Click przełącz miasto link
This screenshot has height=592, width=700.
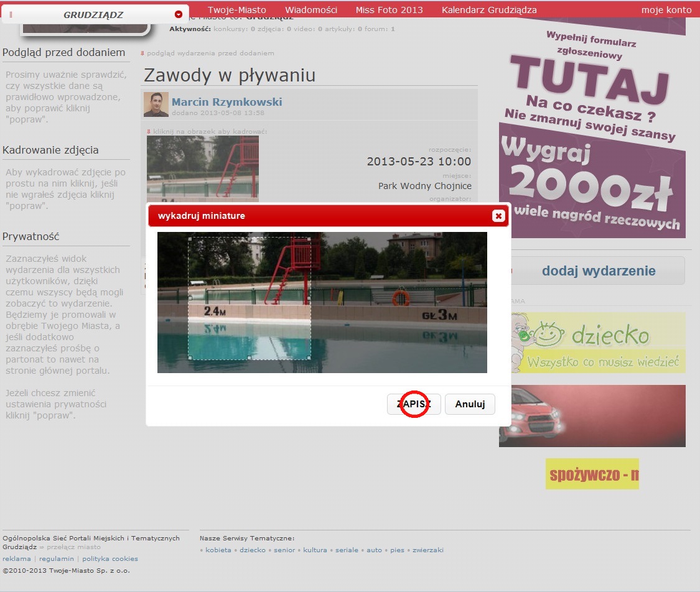tap(73, 547)
